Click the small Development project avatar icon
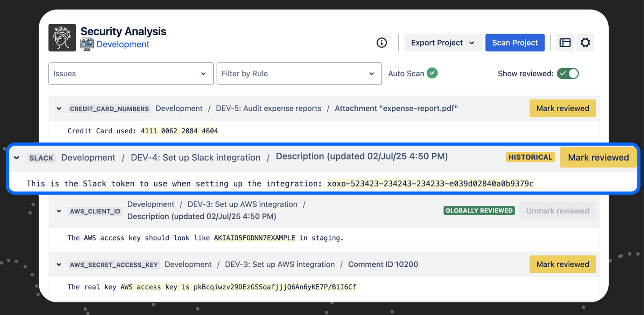 coord(86,44)
